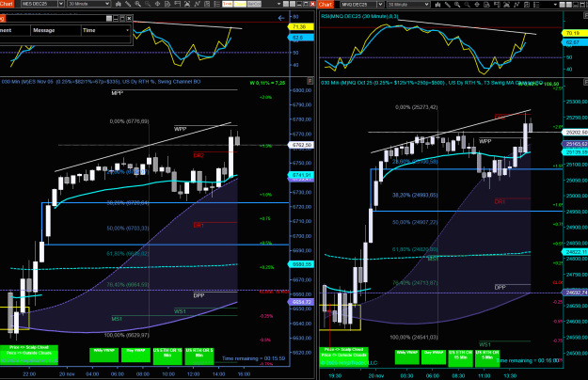This screenshot has height=380, width=588.
Task: Click Price <> Outside Clouds on MES chart
Action: click(x=29, y=353)
